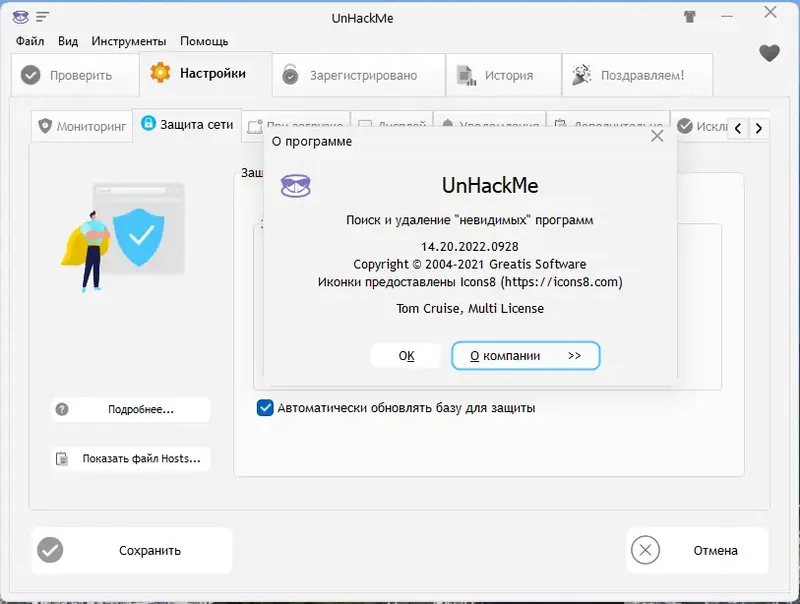Select the gear icon on Настройки
This screenshot has width=800, height=604.
point(158,74)
